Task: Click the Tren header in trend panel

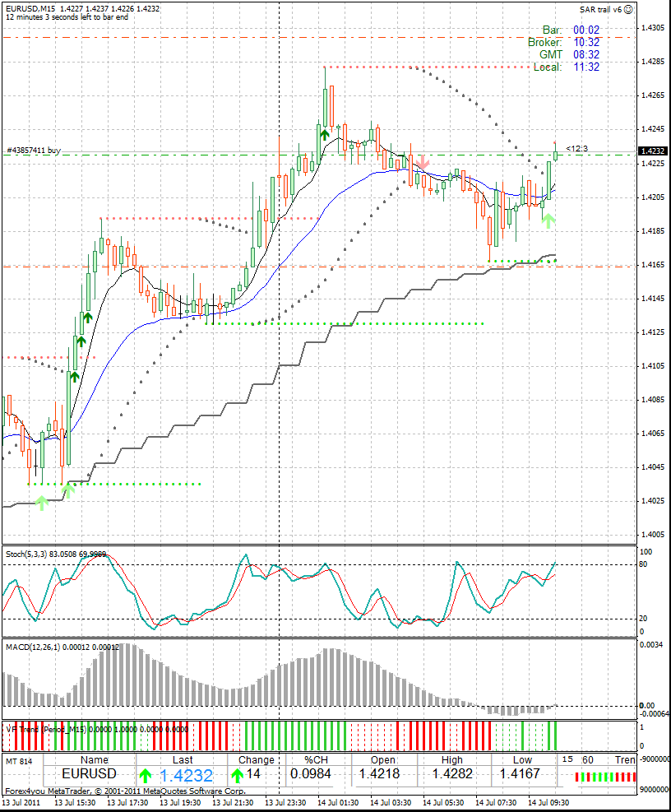Action: (x=625, y=759)
